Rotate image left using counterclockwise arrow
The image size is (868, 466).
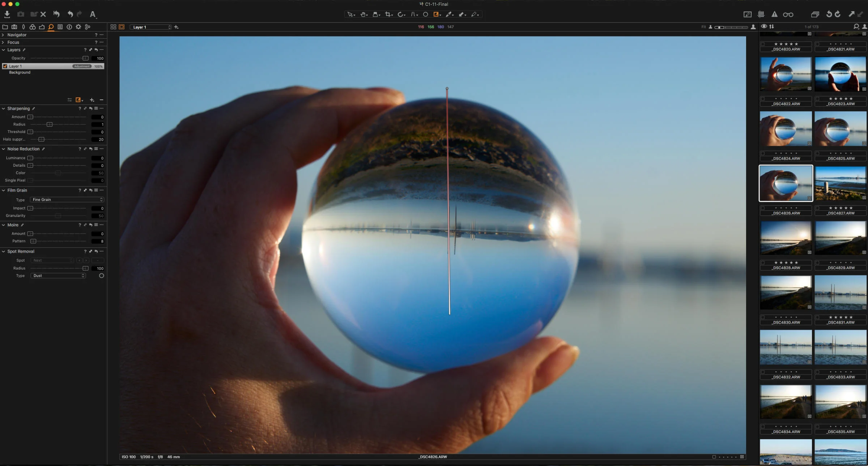829,14
